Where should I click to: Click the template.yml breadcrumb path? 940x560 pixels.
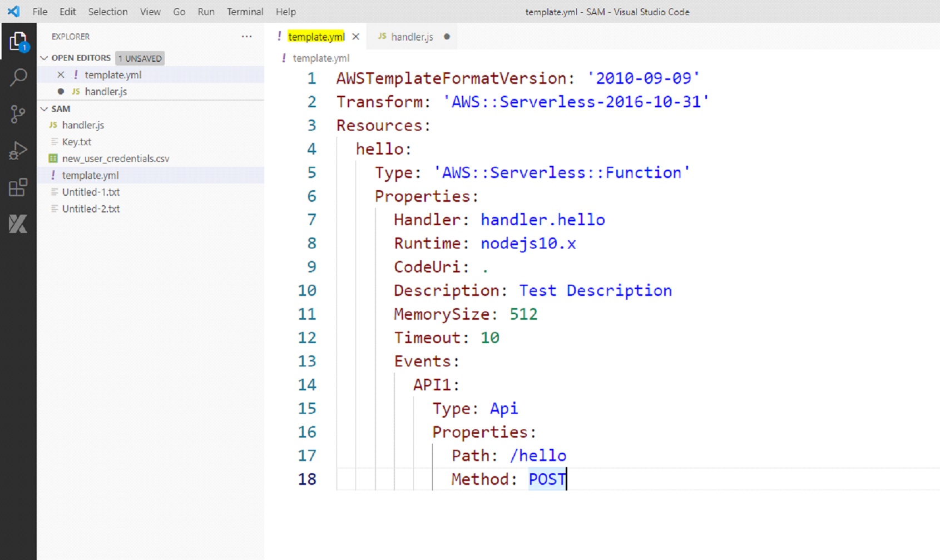pos(320,58)
